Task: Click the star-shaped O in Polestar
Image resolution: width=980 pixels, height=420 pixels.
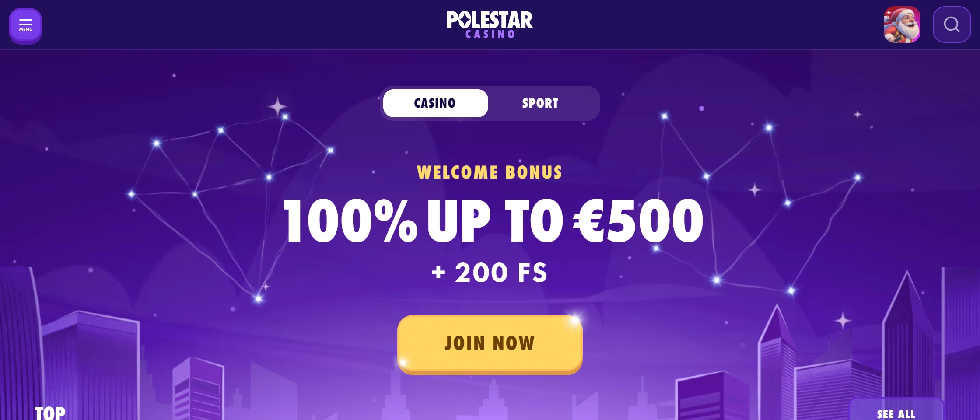Action: tap(465, 20)
